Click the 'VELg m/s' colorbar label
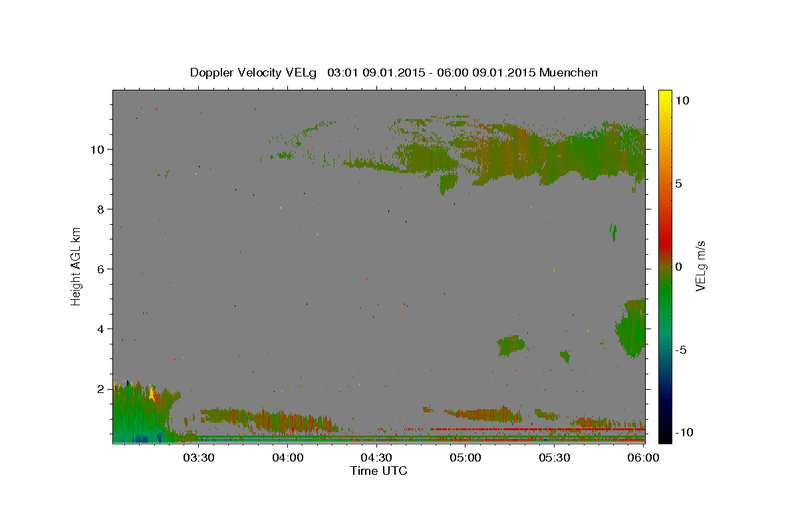798x532 pixels. (700, 266)
